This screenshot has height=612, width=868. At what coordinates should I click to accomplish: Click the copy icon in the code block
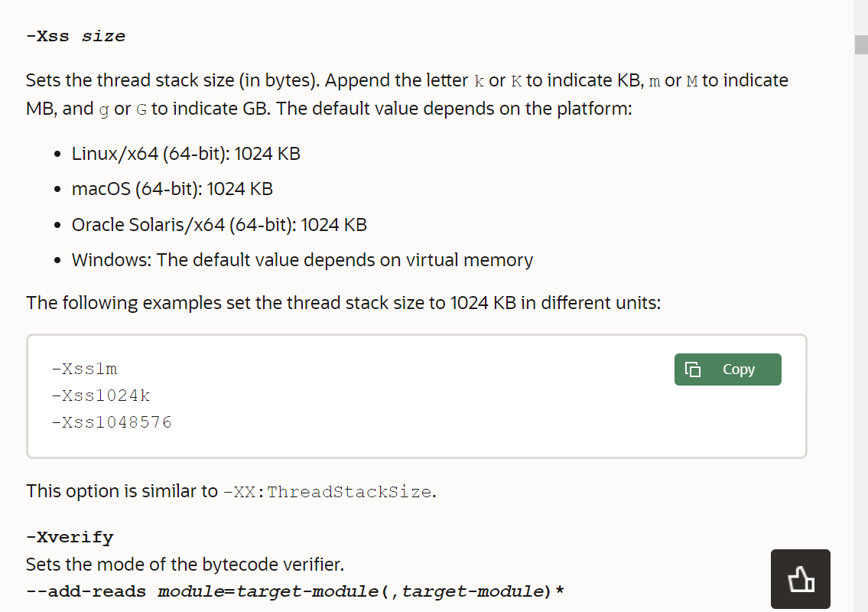pos(693,369)
